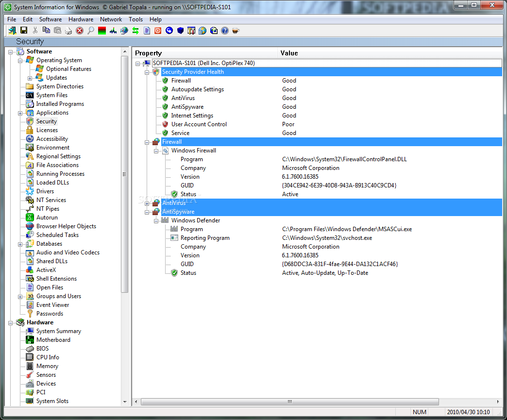Click the red-green bars toolbar icon
The image size is (507, 420).
[102, 31]
